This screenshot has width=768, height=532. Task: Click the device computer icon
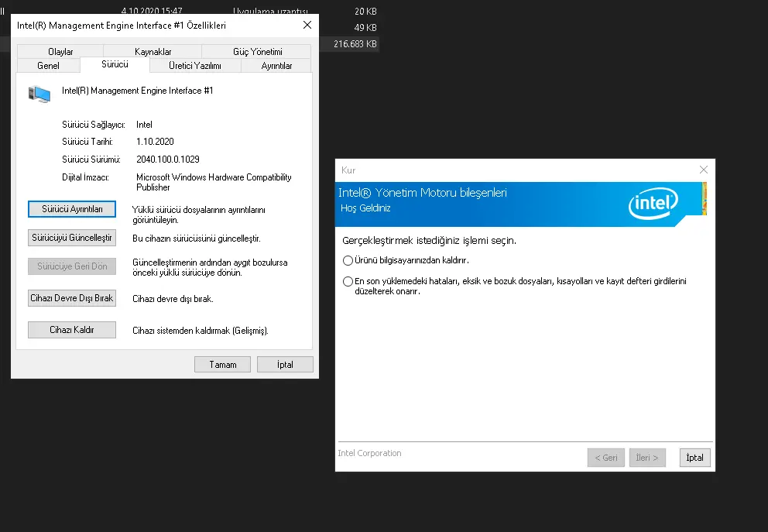(39, 94)
